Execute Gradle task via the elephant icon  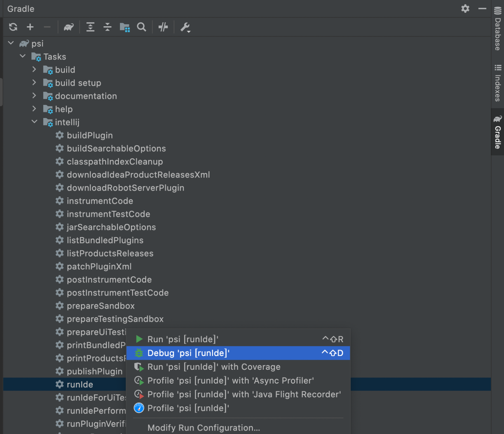[x=69, y=27]
